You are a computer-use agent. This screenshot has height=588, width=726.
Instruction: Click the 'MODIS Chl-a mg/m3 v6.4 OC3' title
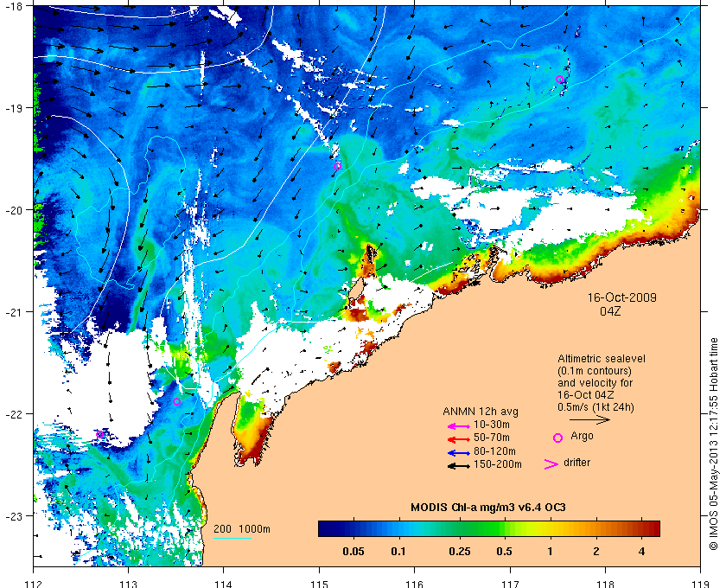pyautogui.click(x=488, y=508)
